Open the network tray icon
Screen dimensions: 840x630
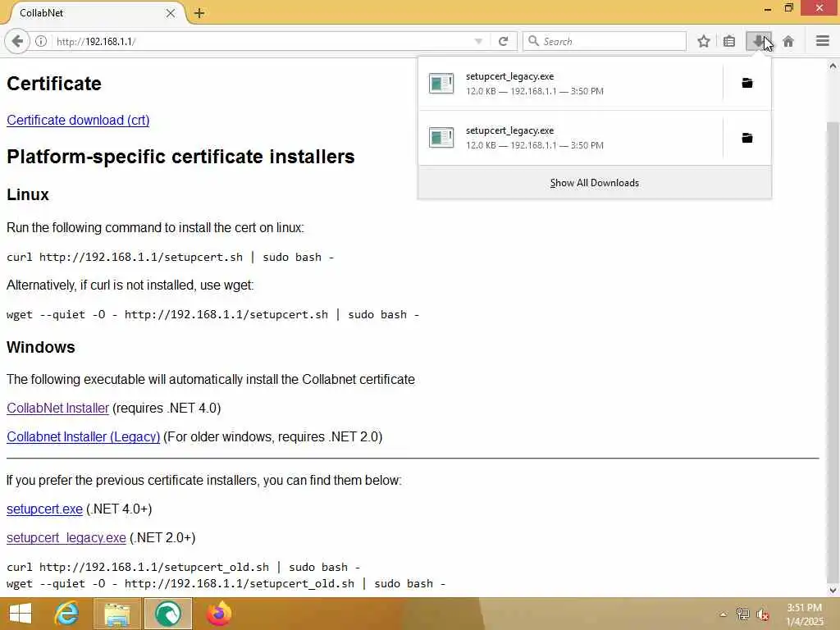pos(742,614)
